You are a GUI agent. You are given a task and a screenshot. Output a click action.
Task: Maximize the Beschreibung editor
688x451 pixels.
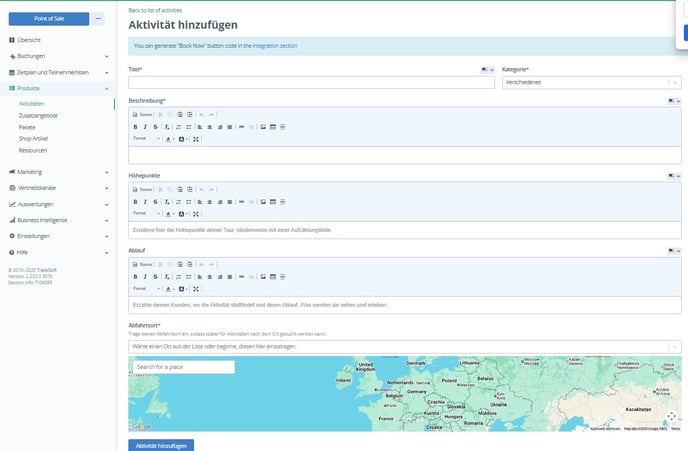[x=196, y=140]
